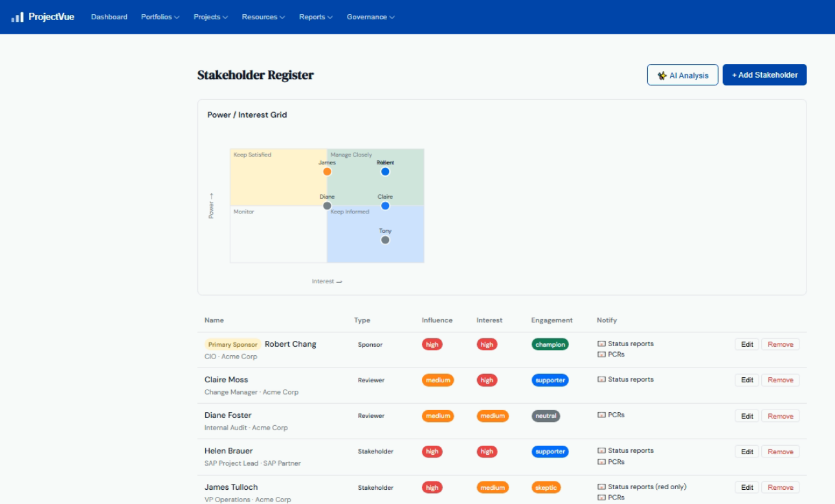
Task: Expand the Reports menu
Action: [x=316, y=17]
